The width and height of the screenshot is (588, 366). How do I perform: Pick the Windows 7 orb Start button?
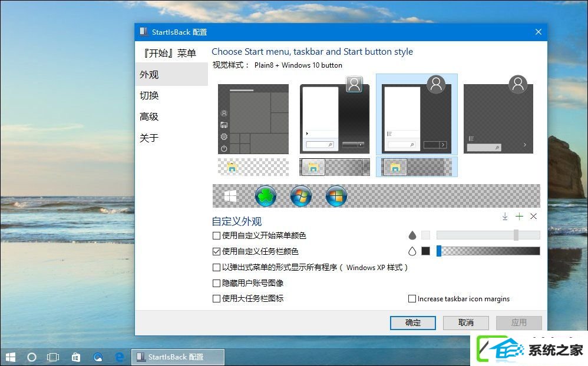tap(300, 196)
